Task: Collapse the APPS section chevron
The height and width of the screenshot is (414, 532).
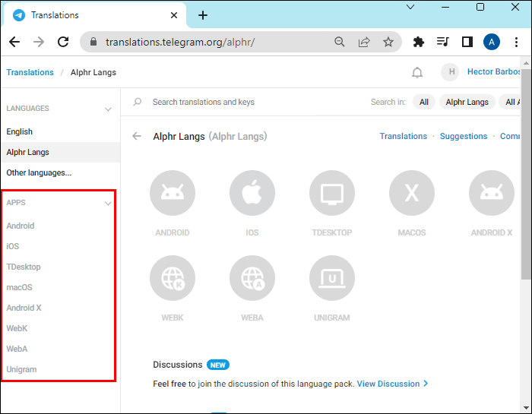Action: pos(108,204)
